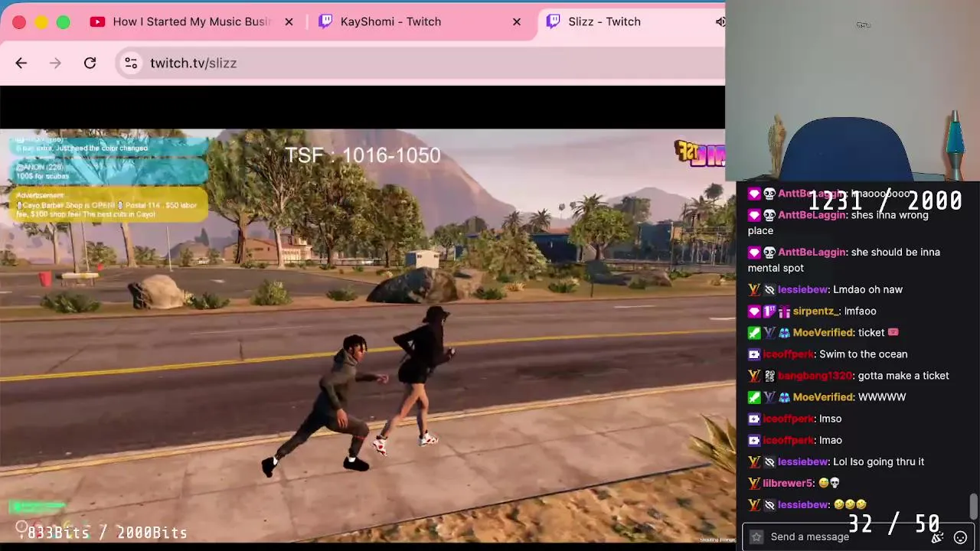Click emotes in lilbrewer5 message
Viewport: 980px width, 551px height.
tap(829, 483)
